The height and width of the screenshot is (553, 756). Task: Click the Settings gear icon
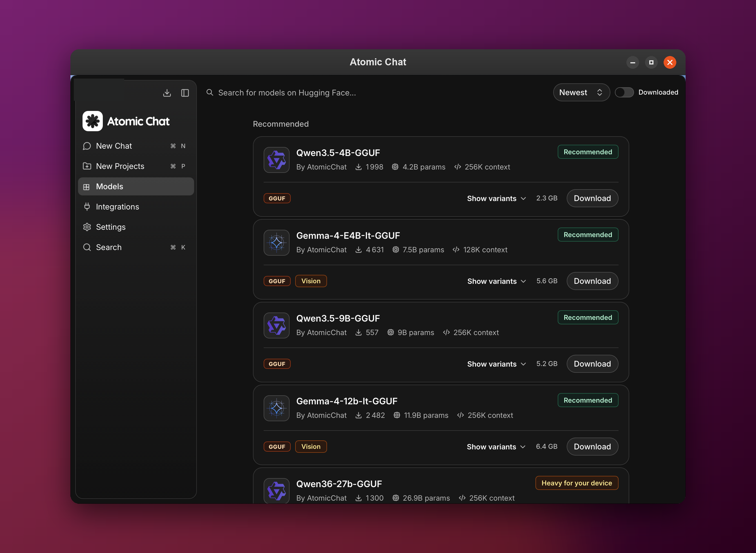(x=87, y=227)
